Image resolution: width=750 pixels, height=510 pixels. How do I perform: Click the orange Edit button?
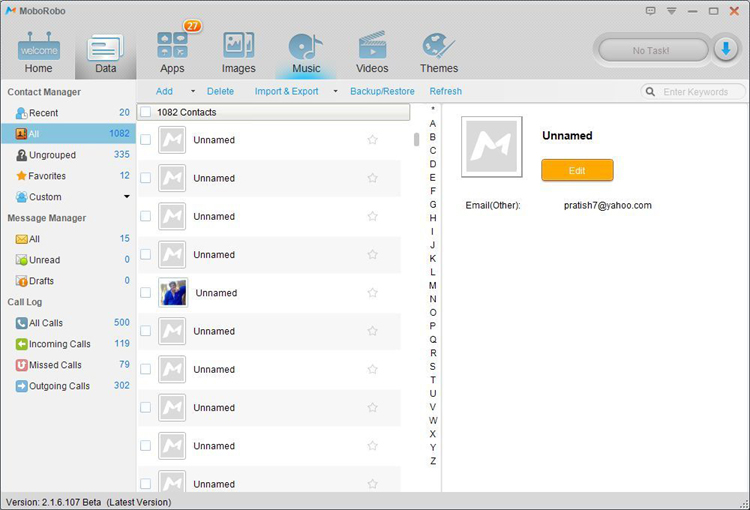click(x=577, y=171)
